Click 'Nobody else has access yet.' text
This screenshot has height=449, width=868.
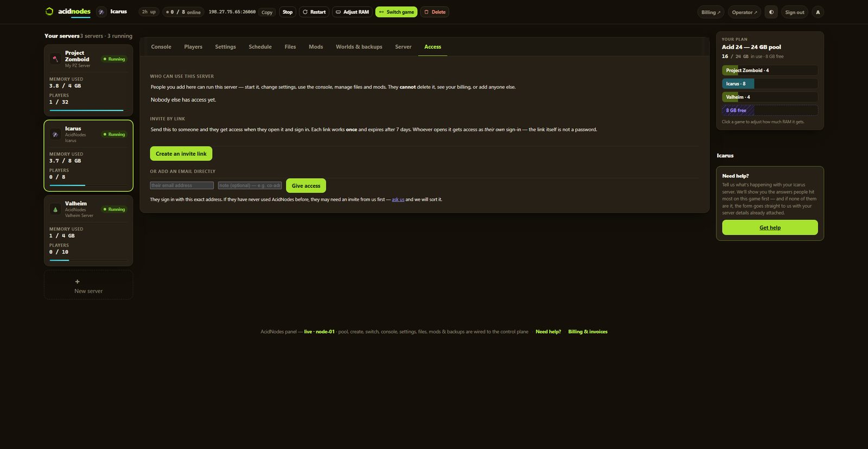tap(183, 100)
